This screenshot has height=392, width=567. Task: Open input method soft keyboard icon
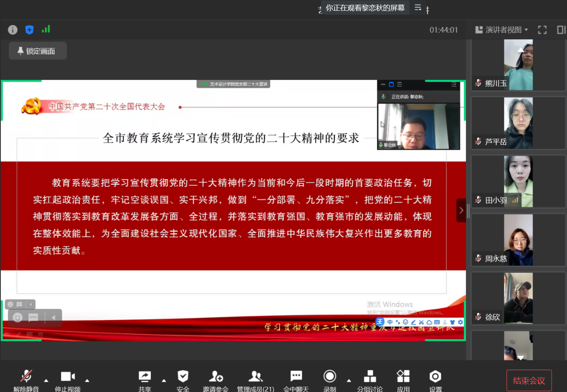pyautogui.click(x=437, y=322)
